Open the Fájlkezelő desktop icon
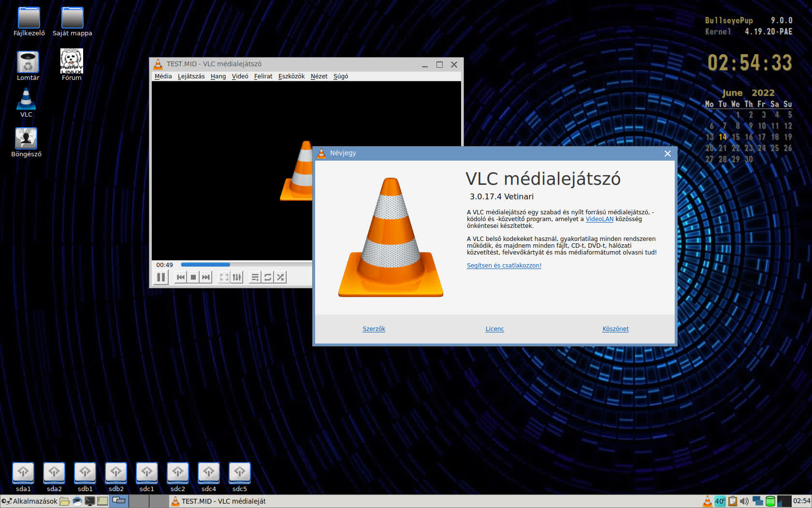Image resolution: width=812 pixels, height=508 pixels. pyautogui.click(x=29, y=22)
